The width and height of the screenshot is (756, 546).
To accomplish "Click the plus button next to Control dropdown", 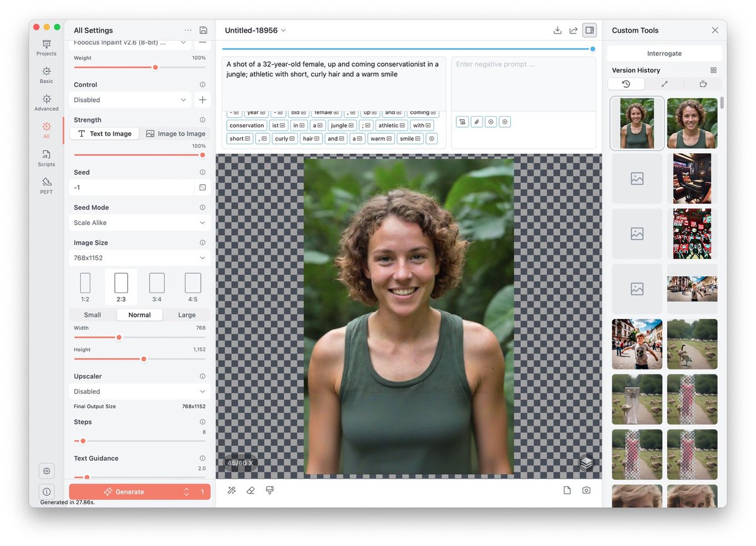I will tap(202, 100).
